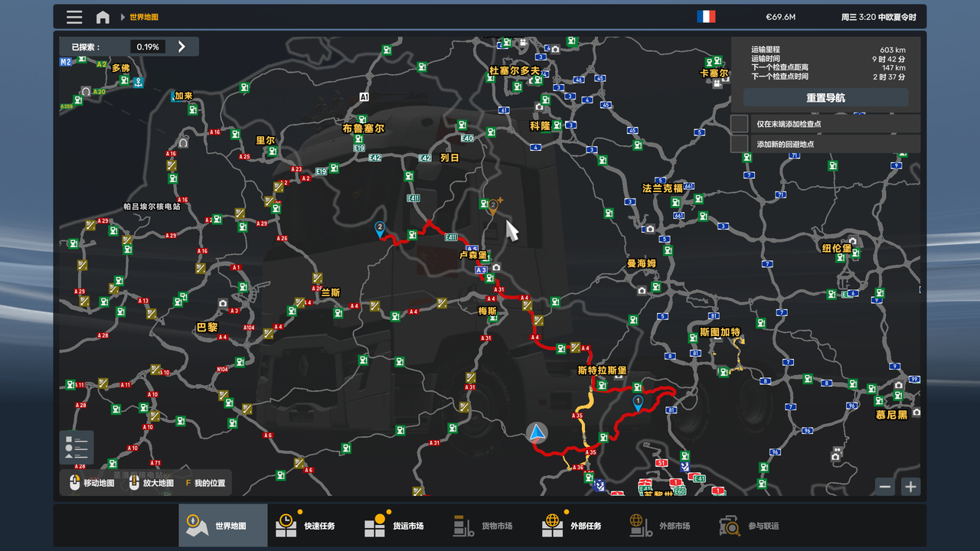This screenshot has height=551, width=980.
Task: Open the 外部市场 tab
Action: [x=666, y=526]
